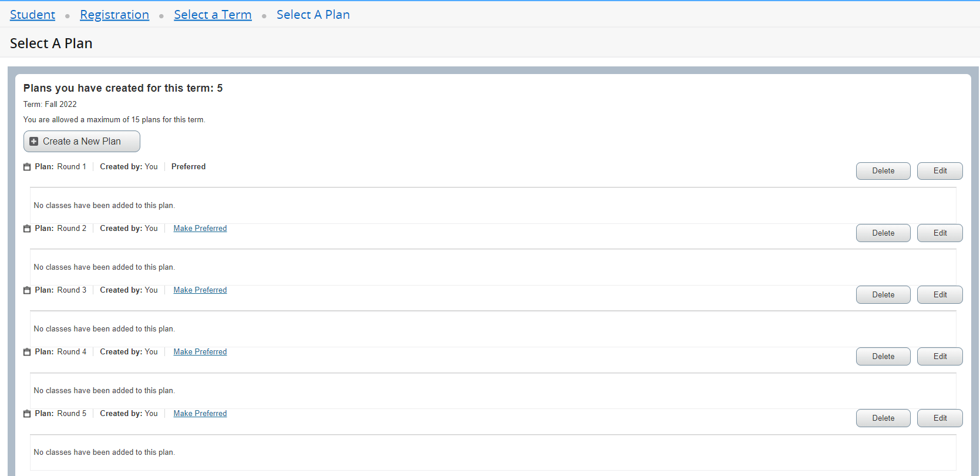
Task: Click the 'Plans you have created' heading
Action: (x=123, y=88)
